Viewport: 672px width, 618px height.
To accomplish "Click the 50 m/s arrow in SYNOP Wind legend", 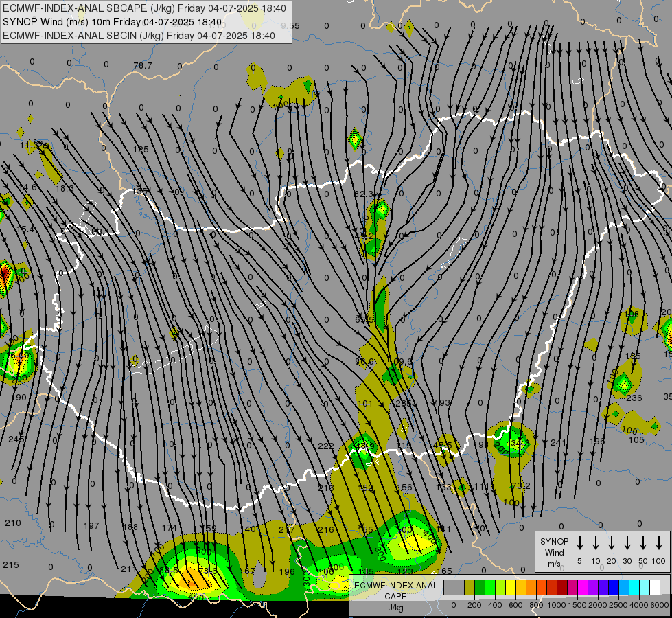I will (643, 543).
